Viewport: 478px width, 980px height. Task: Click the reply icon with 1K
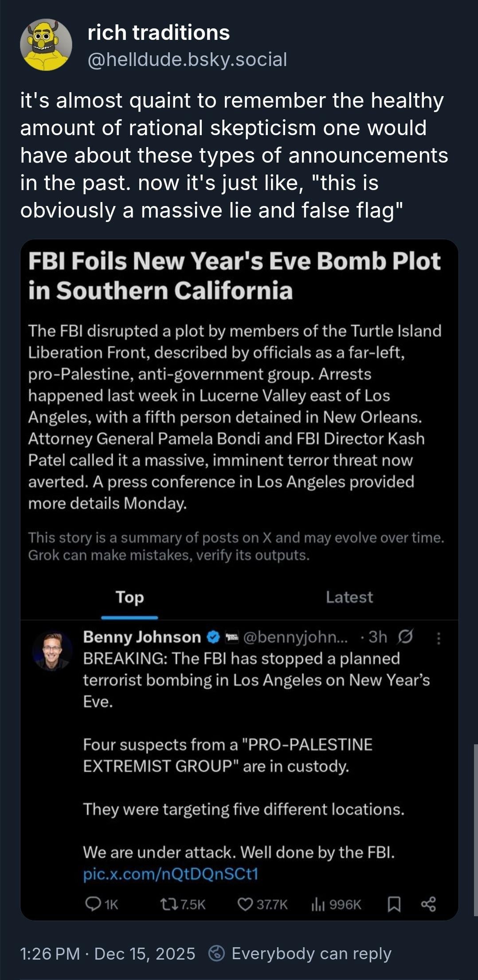(93, 904)
